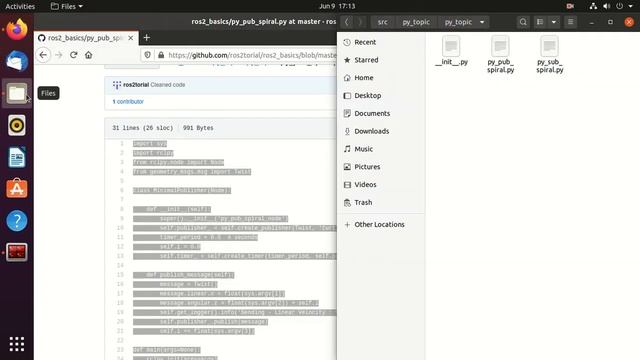Show applications grid in the dock
Image resolution: width=640 pixels, height=360 pixels.
tap(17, 344)
